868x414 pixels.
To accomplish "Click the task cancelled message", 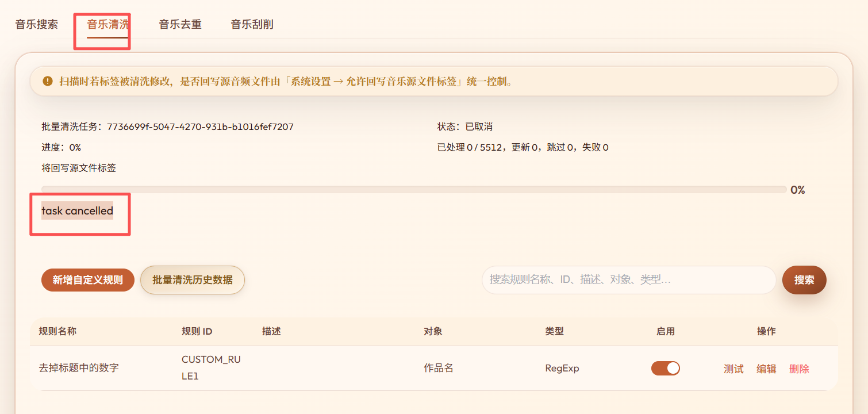I will [x=77, y=211].
